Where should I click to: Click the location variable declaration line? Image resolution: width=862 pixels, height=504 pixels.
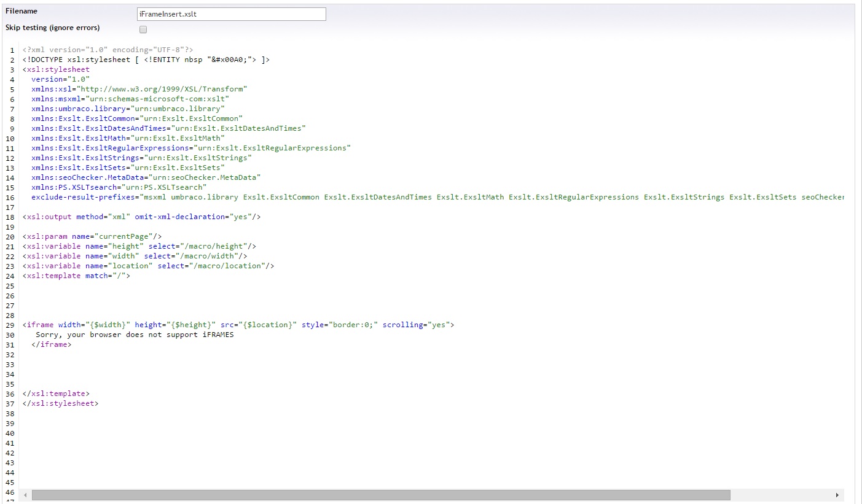click(x=147, y=266)
